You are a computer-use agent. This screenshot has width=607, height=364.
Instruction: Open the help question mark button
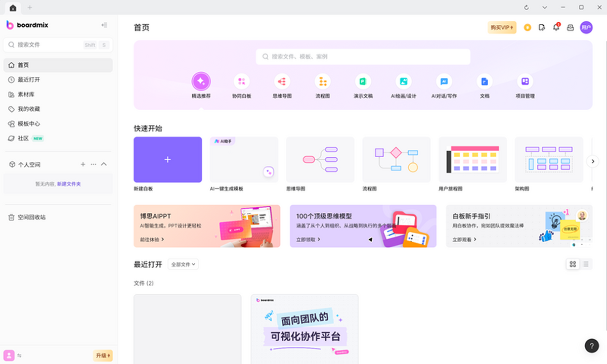592,345
